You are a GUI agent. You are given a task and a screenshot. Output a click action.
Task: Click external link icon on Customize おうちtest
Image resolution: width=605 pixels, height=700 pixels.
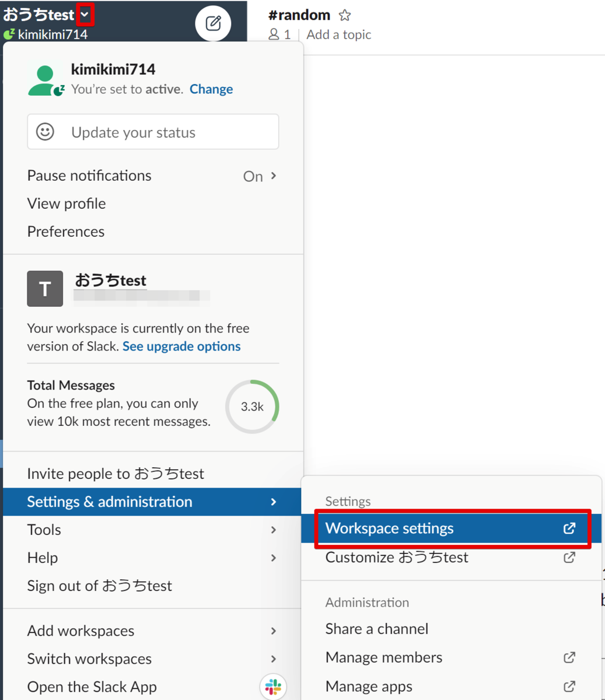click(x=569, y=557)
